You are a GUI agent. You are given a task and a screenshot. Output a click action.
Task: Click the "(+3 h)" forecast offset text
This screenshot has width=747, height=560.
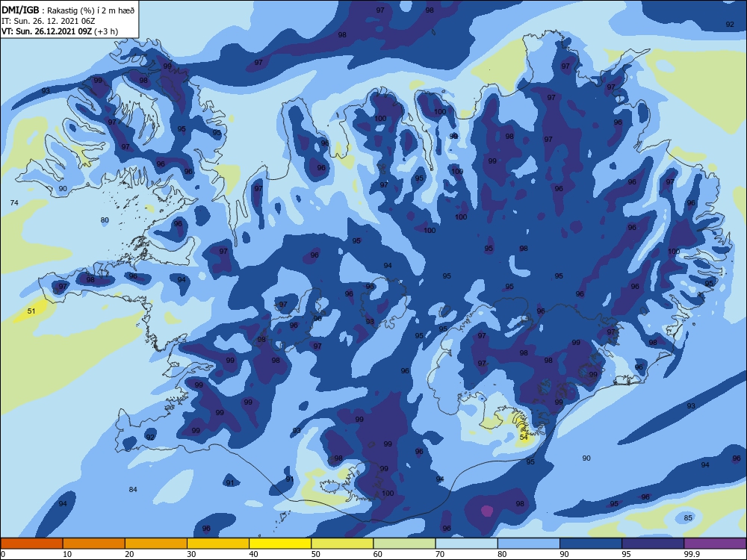(x=106, y=31)
